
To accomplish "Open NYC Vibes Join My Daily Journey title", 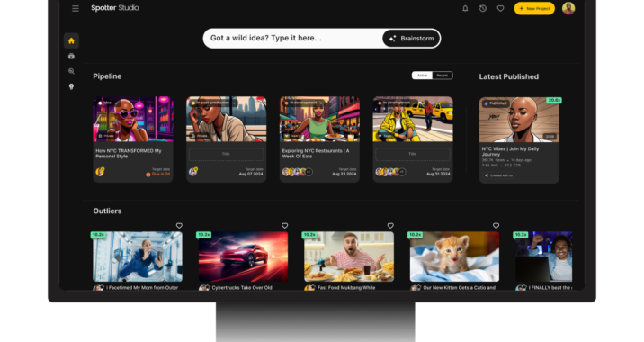I will pos(510,152).
